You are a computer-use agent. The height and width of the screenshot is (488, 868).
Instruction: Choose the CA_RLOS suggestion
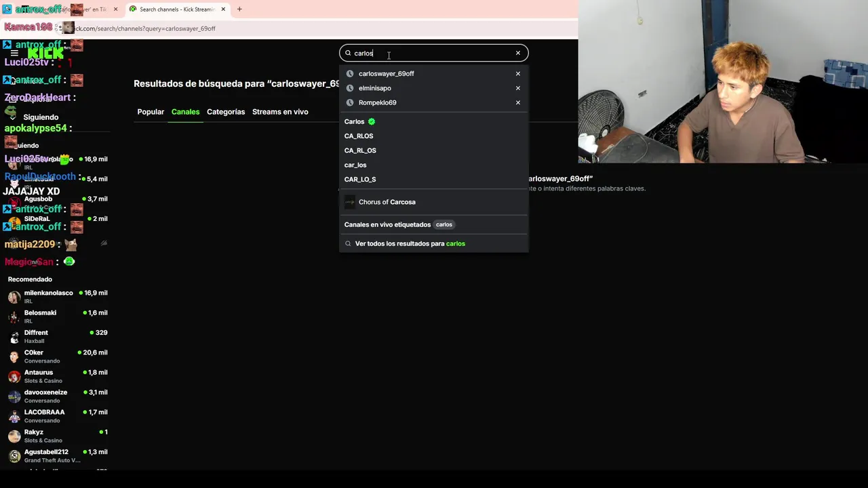click(434, 136)
